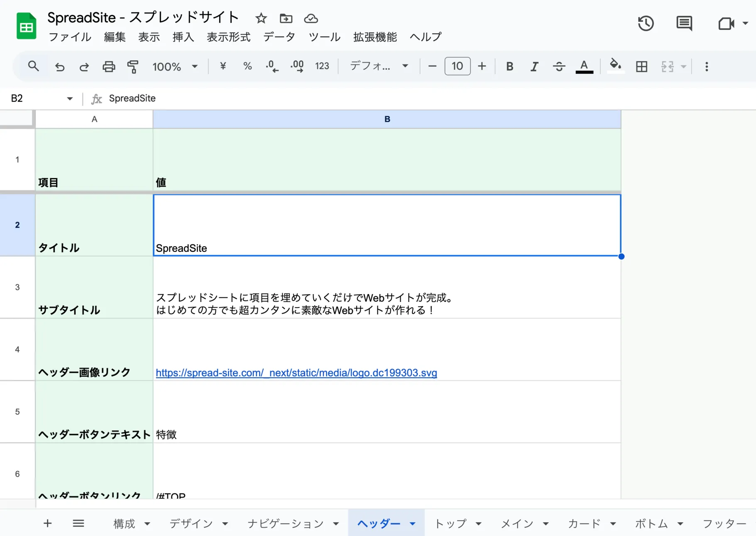756x536 pixels.
Task: Open the 100% zoom dropdown
Action: [x=175, y=66]
